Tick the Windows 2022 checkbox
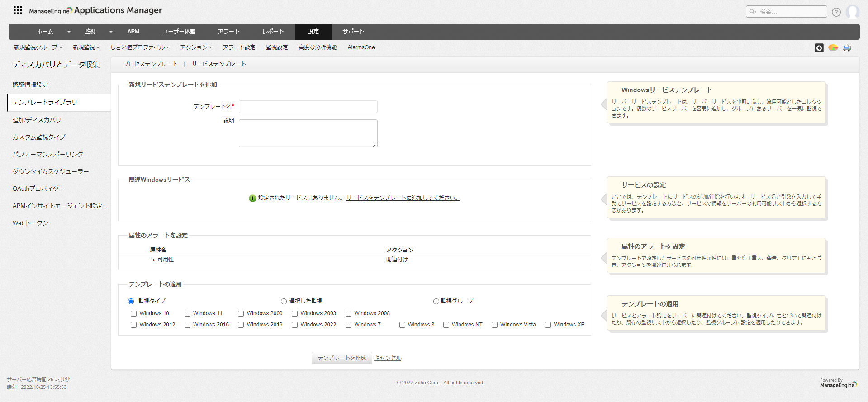The height and width of the screenshot is (402, 868). pos(294,325)
